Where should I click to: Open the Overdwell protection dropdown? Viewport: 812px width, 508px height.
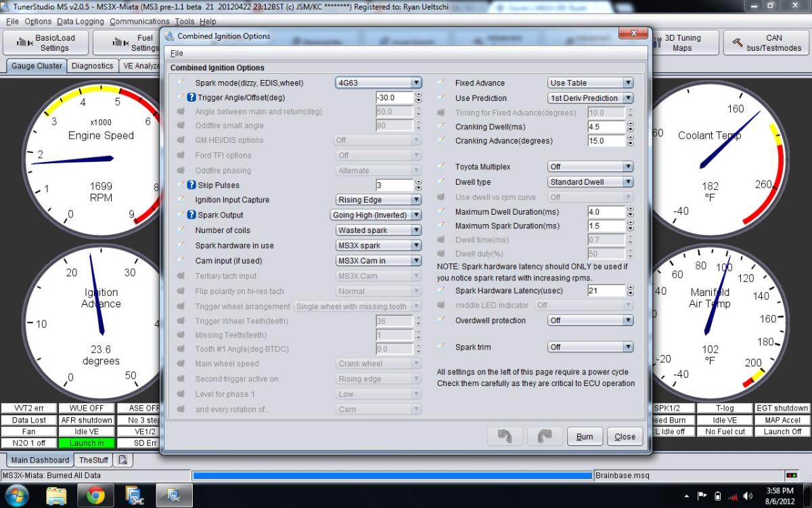pos(590,320)
